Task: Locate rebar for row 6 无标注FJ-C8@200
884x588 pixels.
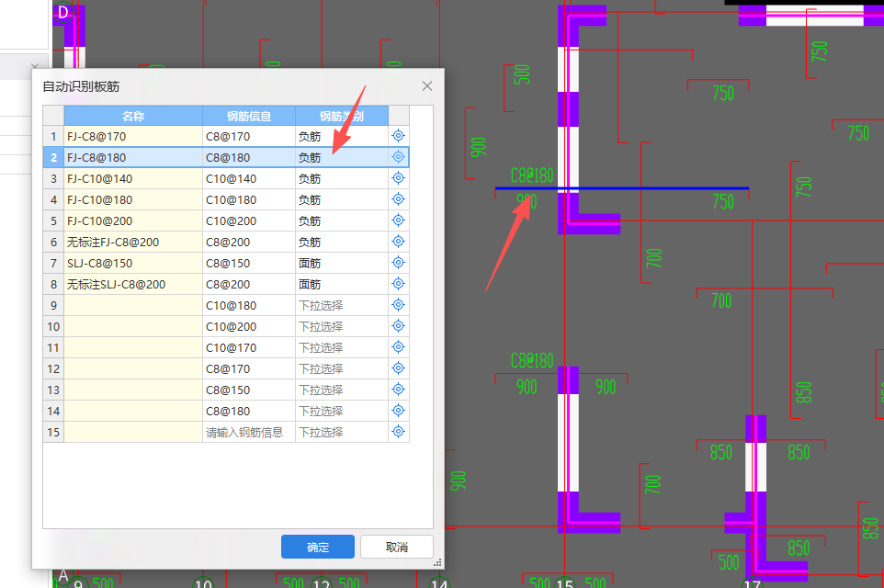Action: [398, 242]
